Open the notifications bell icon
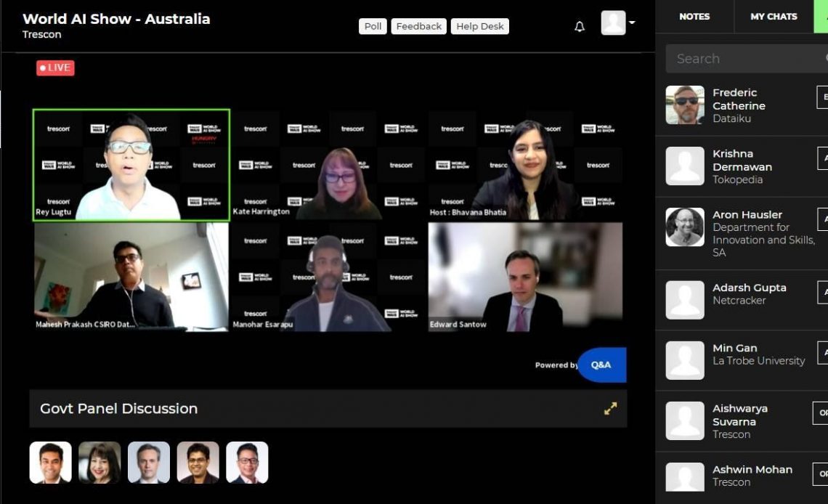 pyautogui.click(x=580, y=26)
